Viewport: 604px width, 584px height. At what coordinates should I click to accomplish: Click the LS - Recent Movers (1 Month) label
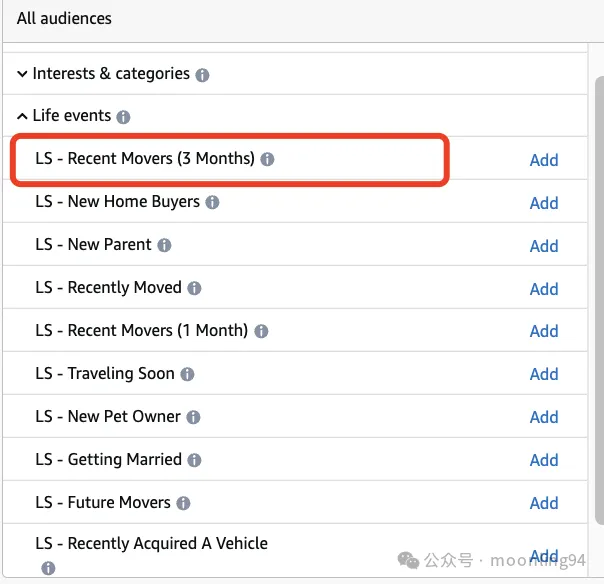pos(142,331)
